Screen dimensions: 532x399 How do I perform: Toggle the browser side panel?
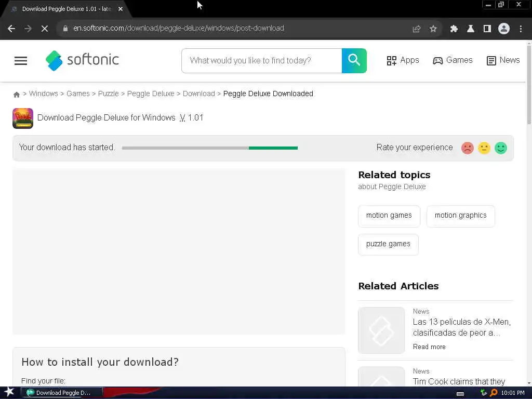click(487, 29)
